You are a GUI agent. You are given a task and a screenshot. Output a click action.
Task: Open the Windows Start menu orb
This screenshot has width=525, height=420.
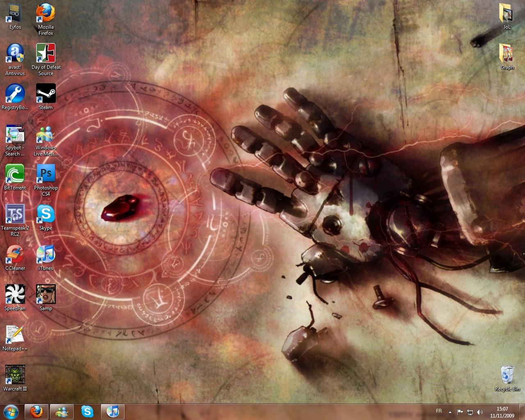coord(11,412)
